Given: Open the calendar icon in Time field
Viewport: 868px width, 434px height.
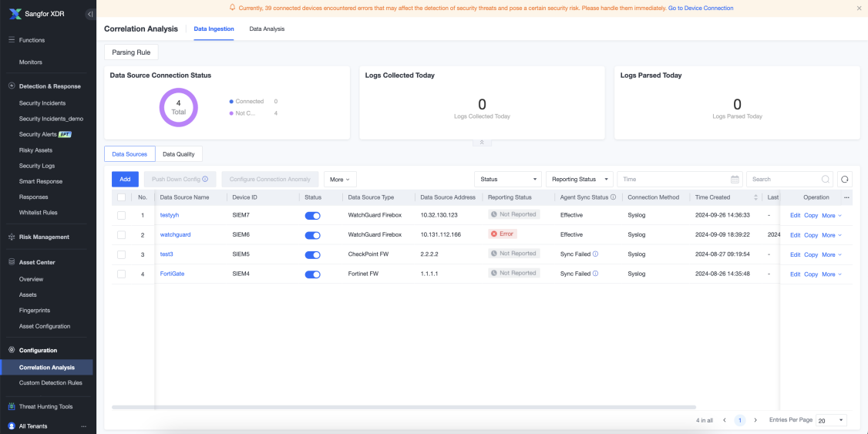Looking at the screenshot, I should tap(735, 180).
